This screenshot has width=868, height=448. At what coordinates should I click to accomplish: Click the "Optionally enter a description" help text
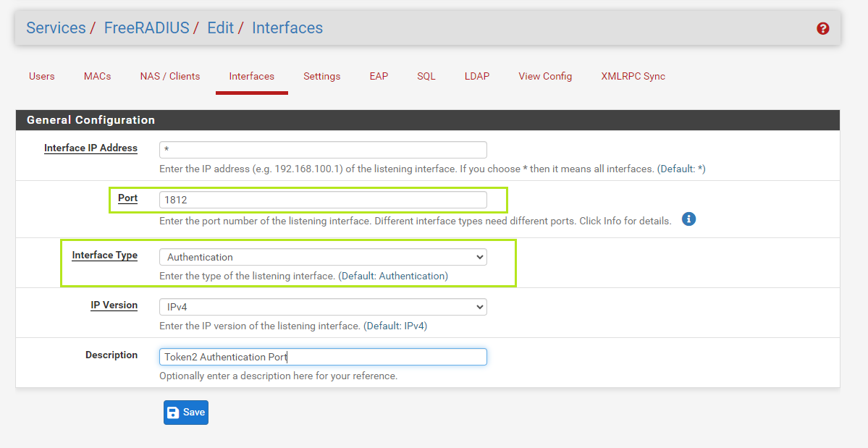279,376
